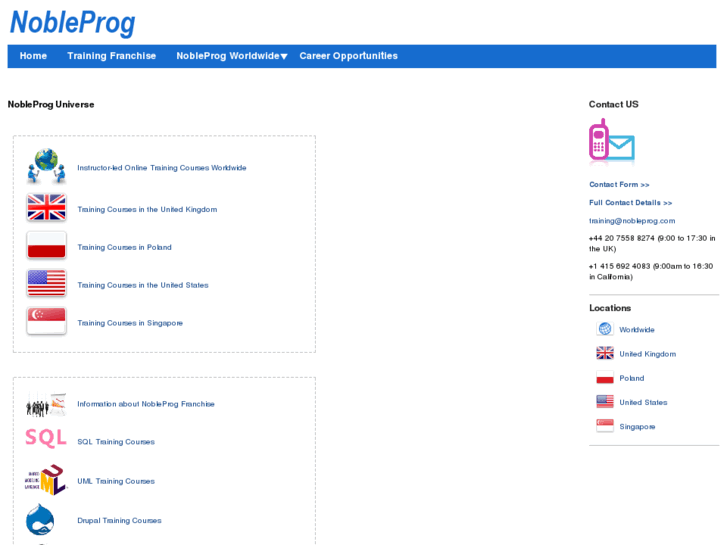Click the training@nobleprog.com email link
Image resolution: width=727 pixels, height=545 pixels.
click(632, 221)
